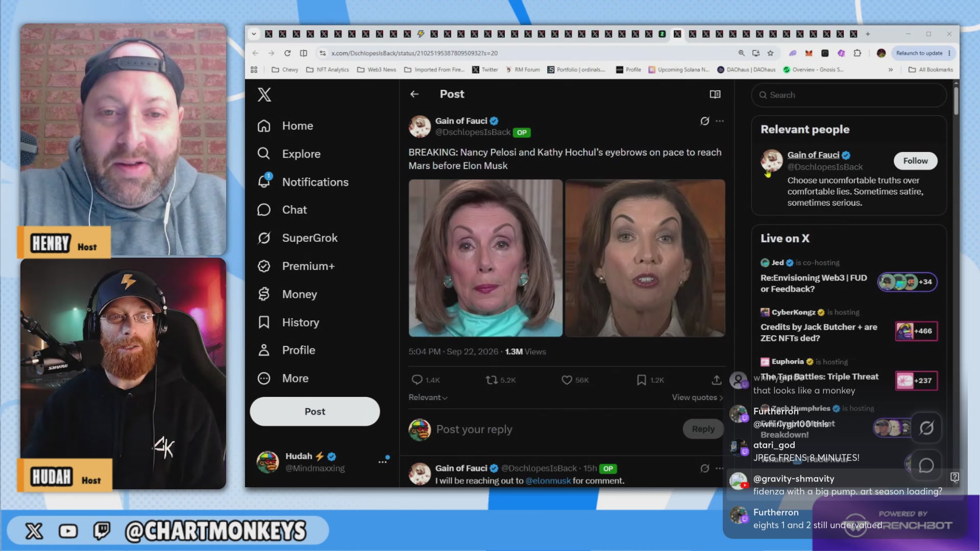Click the X logo in the sidebar

click(x=264, y=94)
